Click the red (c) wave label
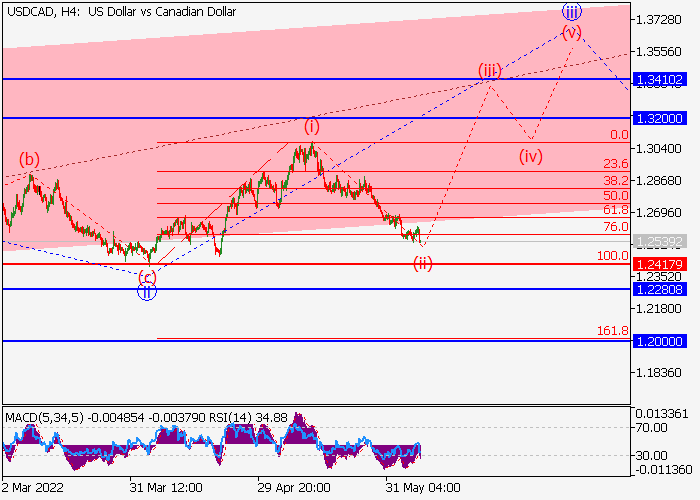 click(x=147, y=277)
